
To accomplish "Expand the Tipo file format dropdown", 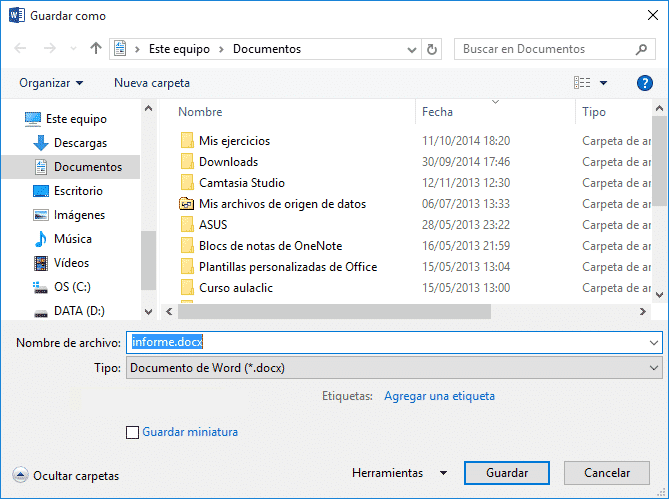I will pos(654,368).
